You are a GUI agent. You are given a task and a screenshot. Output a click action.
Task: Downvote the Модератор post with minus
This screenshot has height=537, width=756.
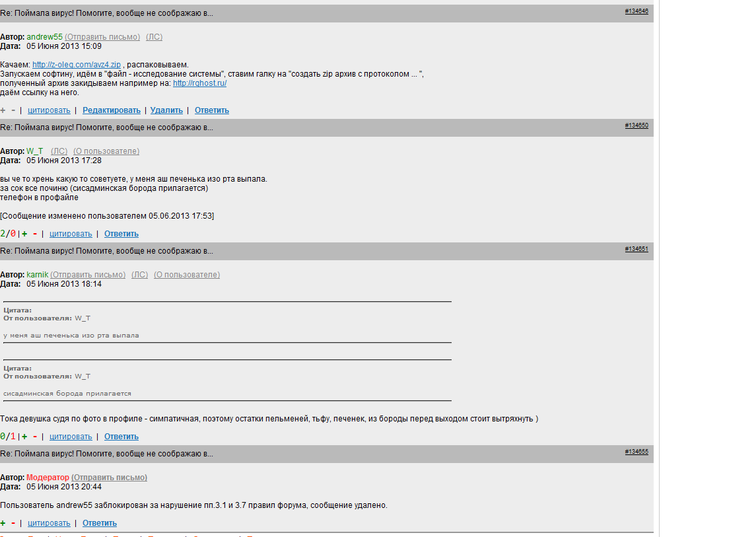click(13, 523)
